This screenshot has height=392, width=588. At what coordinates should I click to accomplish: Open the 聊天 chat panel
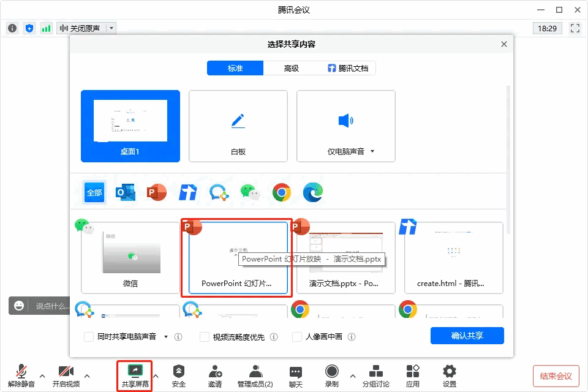295,376
